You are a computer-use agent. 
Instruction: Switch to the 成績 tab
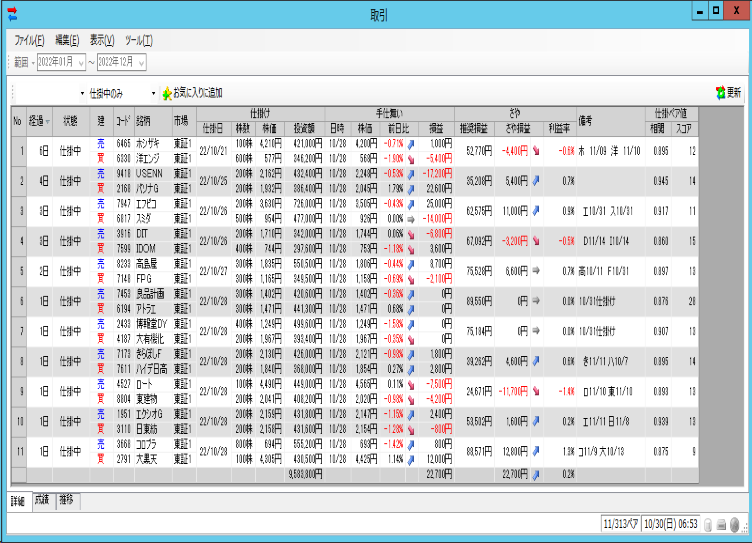click(43, 500)
